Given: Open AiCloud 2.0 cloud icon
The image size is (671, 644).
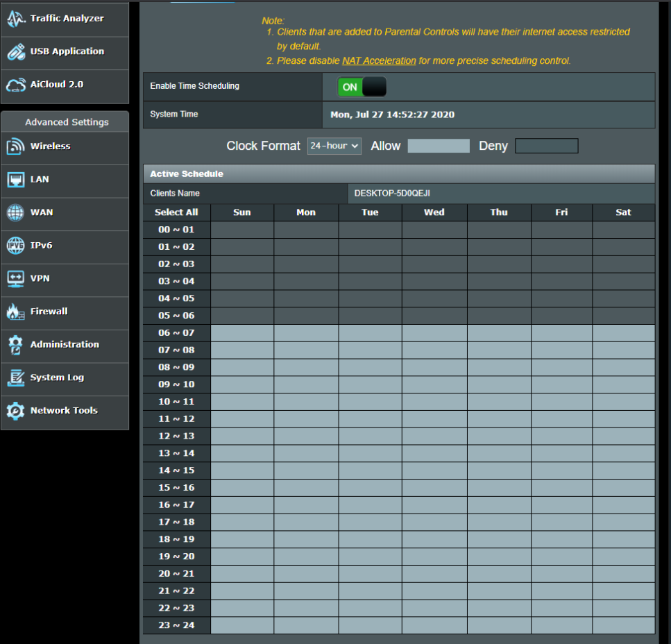Looking at the screenshot, I should click(15, 85).
